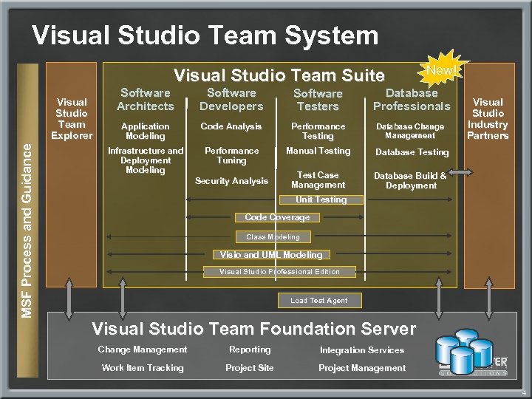Click the Database Build & Deployment text

coord(410,180)
